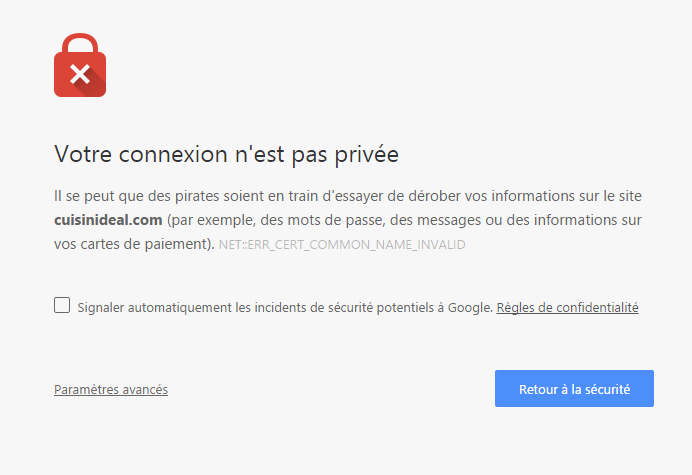Expand 'Paramètres avancés' options
Screen dimensions: 692x475
(x=111, y=389)
